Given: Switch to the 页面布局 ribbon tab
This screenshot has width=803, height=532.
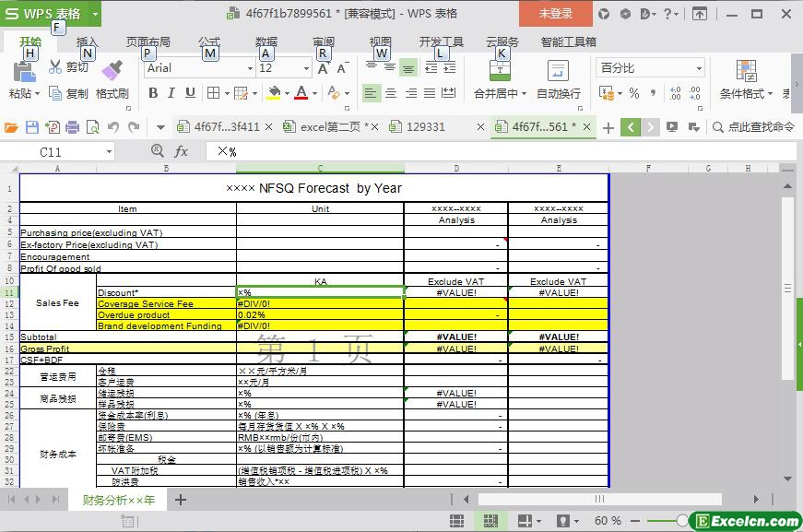Looking at the screenshot, I should tap(148, 42).
